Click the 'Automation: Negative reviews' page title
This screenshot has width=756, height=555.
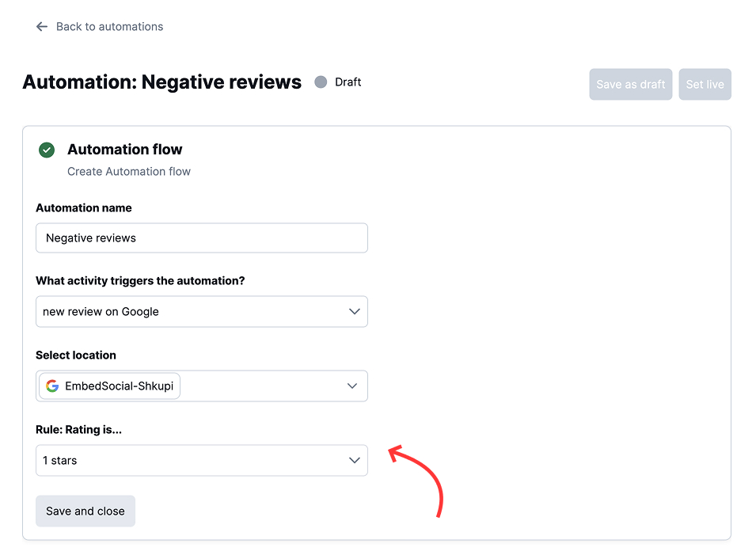click(x=162, y=82)
